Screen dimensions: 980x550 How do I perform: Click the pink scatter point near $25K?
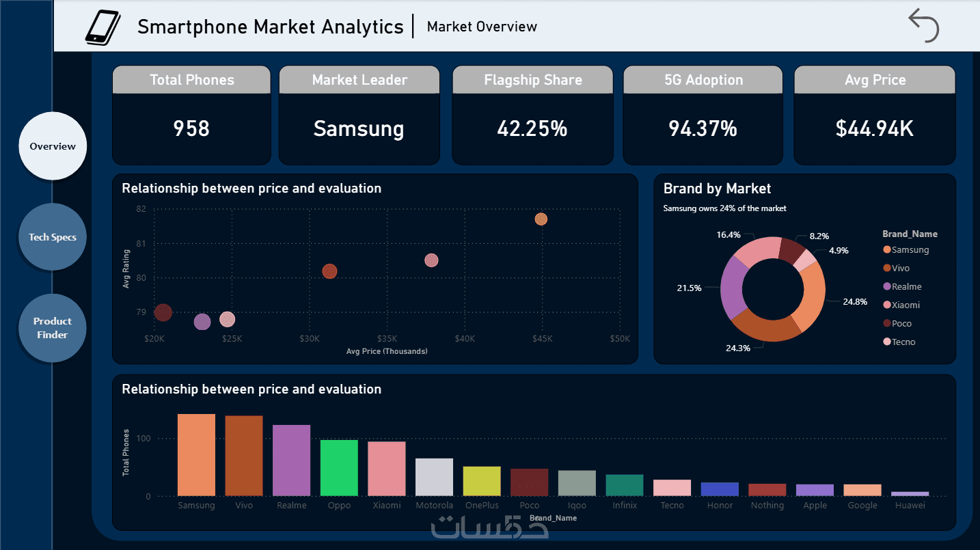(228, 319)
